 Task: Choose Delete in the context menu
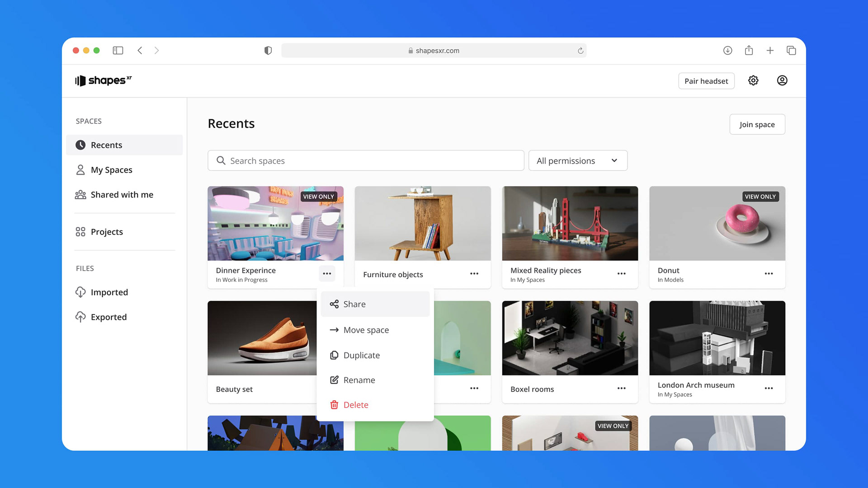(355, 405)
